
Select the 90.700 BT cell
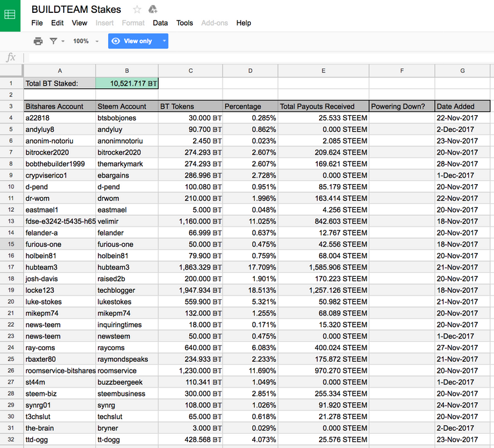tap(190, 129)
